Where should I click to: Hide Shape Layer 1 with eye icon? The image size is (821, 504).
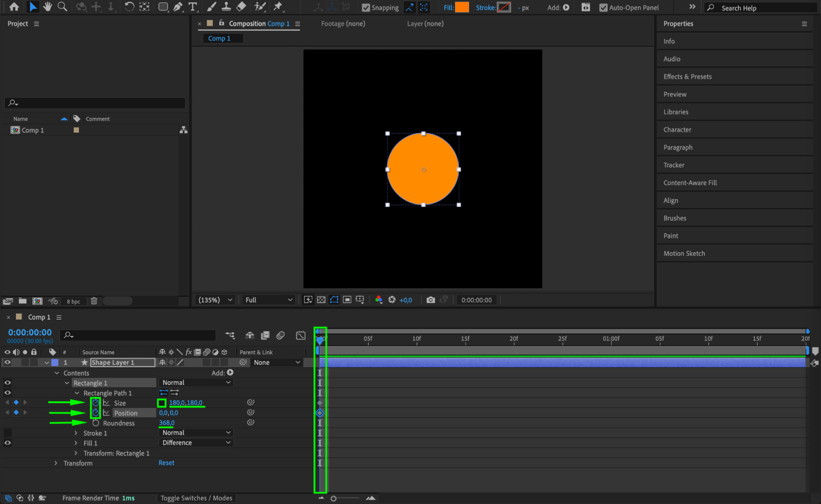tap(7, 362)
